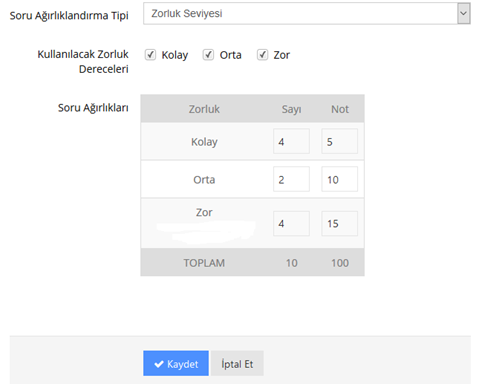Click the Zorluk column header
The width and height of the screenshot is (482, 384).
[x=204, y=109]
